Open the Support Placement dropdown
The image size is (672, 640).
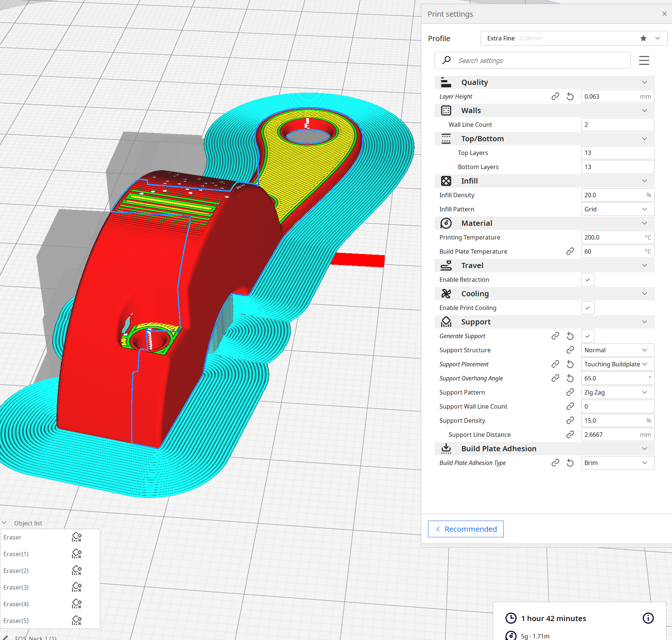[617, 364]
